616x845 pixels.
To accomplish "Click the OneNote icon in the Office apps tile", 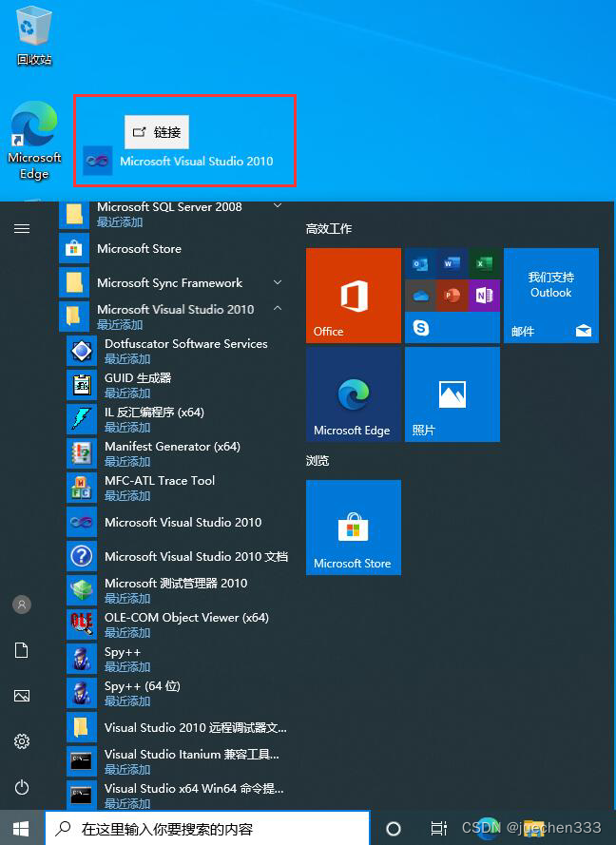I will pos(484,296).
